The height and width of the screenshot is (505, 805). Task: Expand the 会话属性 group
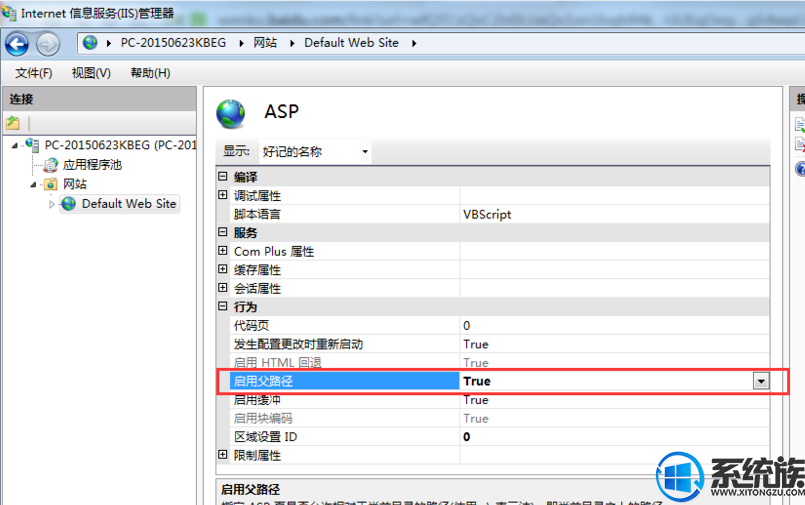click(222, 287)
